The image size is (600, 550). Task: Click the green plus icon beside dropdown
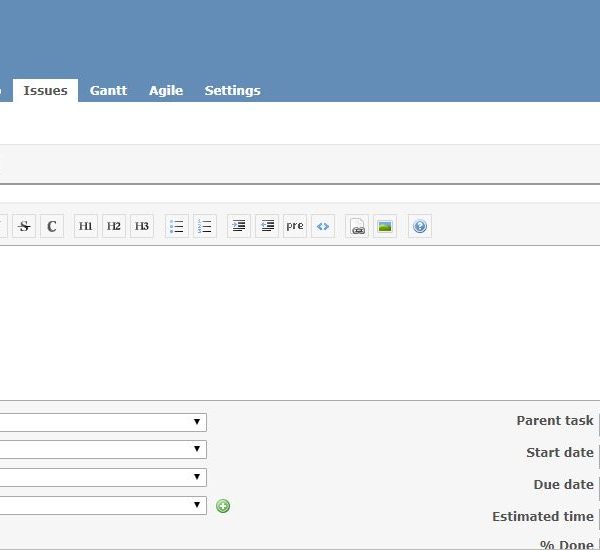tap(223, 506)
